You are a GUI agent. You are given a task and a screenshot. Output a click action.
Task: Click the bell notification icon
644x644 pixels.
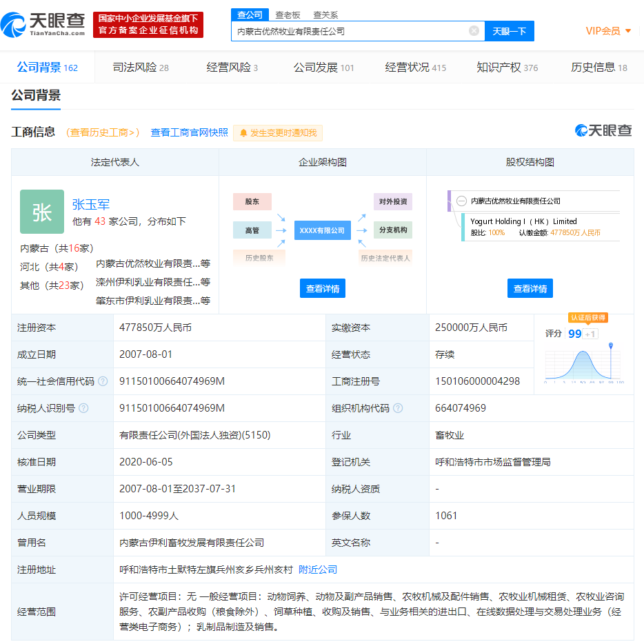click(243, 132)
